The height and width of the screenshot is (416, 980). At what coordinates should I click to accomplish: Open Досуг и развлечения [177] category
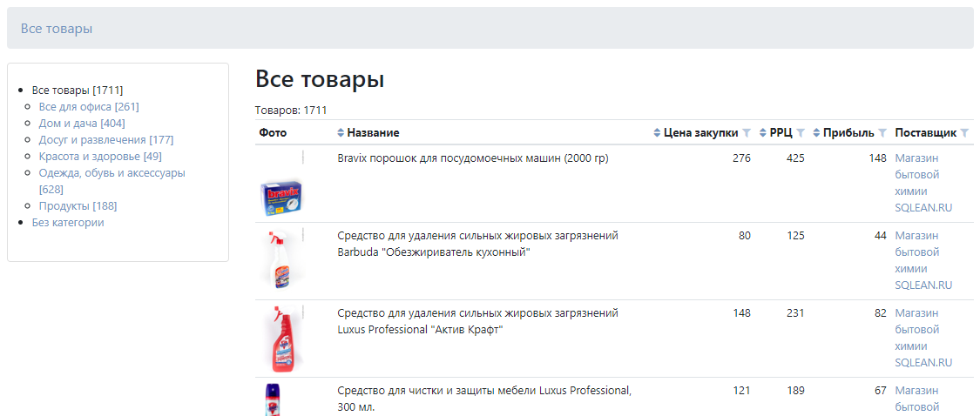pyautogui.click(x=106, y=139)
